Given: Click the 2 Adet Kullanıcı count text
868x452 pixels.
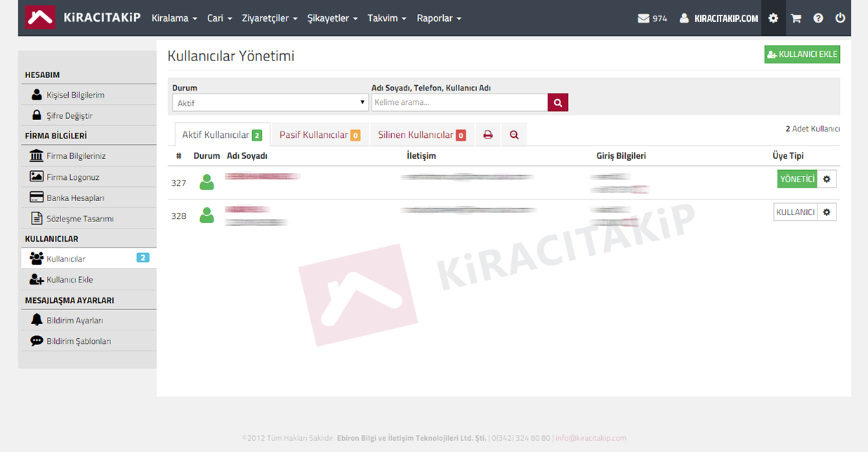Looking at the screenshot, I should [x=813, y=129].
